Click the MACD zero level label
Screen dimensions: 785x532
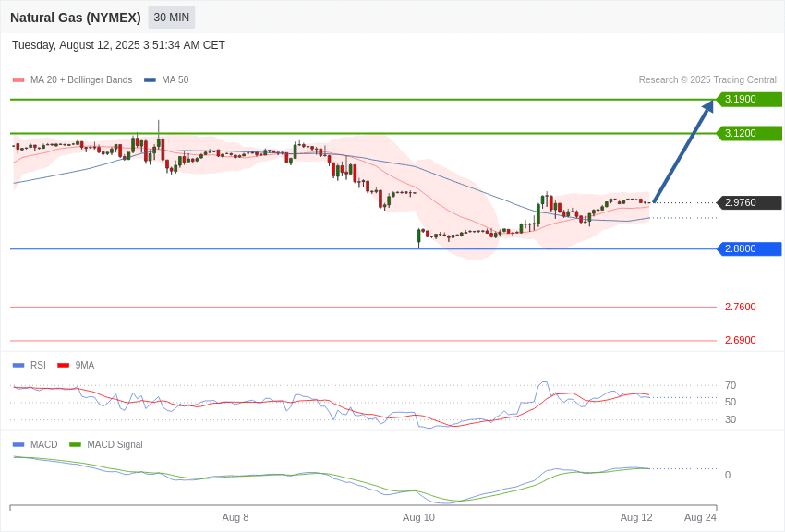[x=728, y=475]
